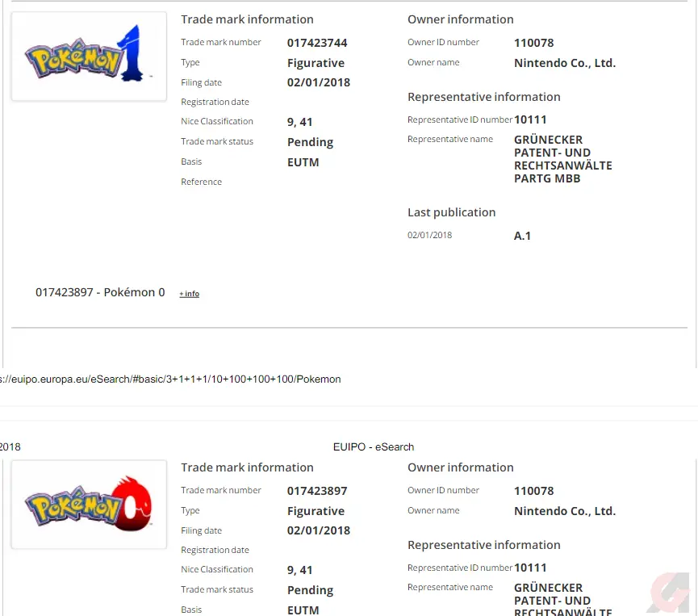Select 'Nintendo Co., Ltd.' in the lower record

point(565,511)
